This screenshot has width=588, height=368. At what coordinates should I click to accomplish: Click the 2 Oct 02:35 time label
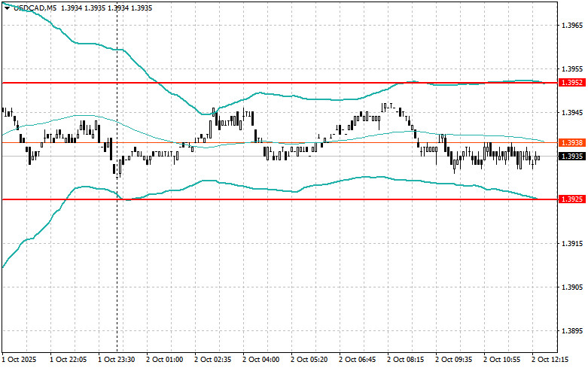pos(213,360)
